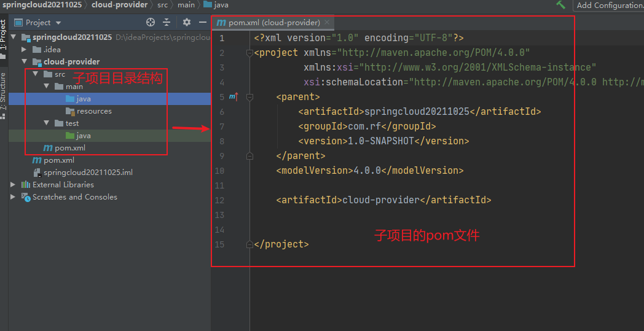The width and height of the screenshot is (644, 331).
Task: Click the com.rf groupId value
Action: (364, 126)
